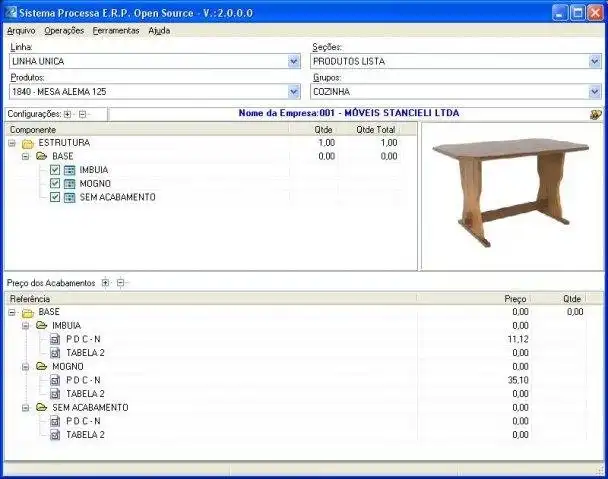Screen dimensions: 608x479
Task: Click the Preço column header
Action: coord(515,299)
